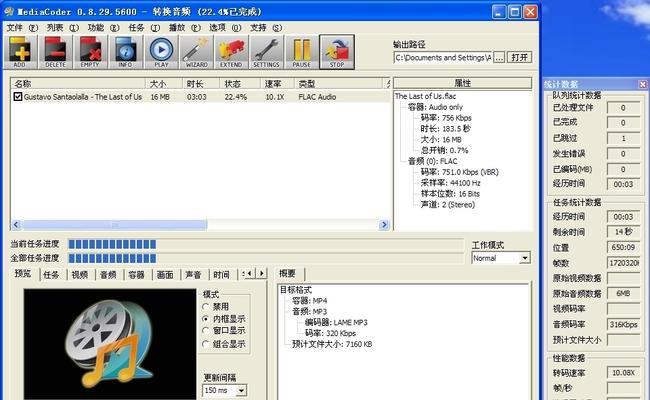The height and width of the screenshot is (400, 650).
Task: Uncheck the Gustavo Santaolalla file checkbox
Action: 17,97
